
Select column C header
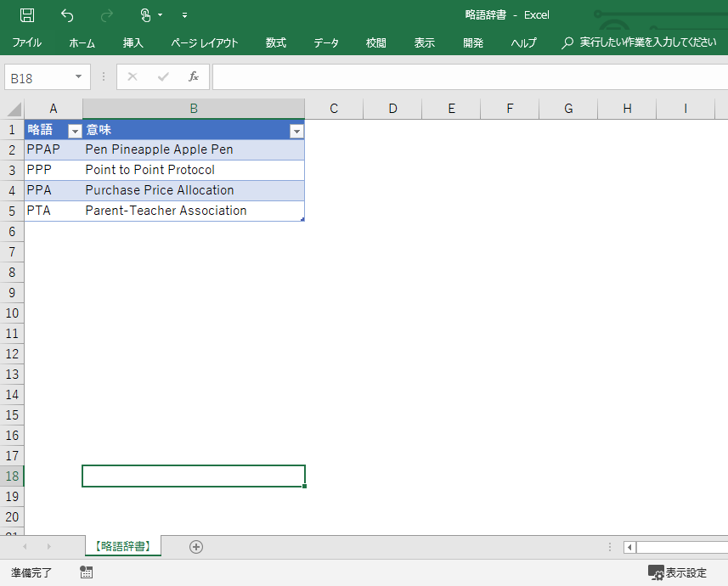tap(334, 109)
